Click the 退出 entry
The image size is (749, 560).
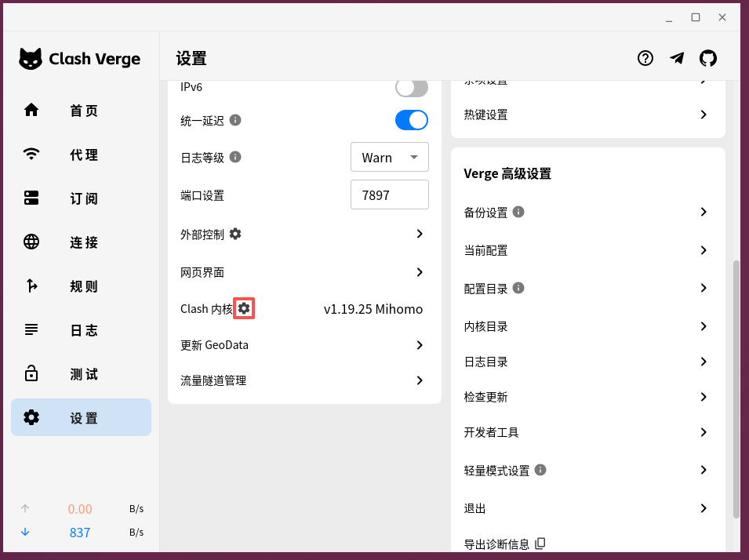coord(588,508)
